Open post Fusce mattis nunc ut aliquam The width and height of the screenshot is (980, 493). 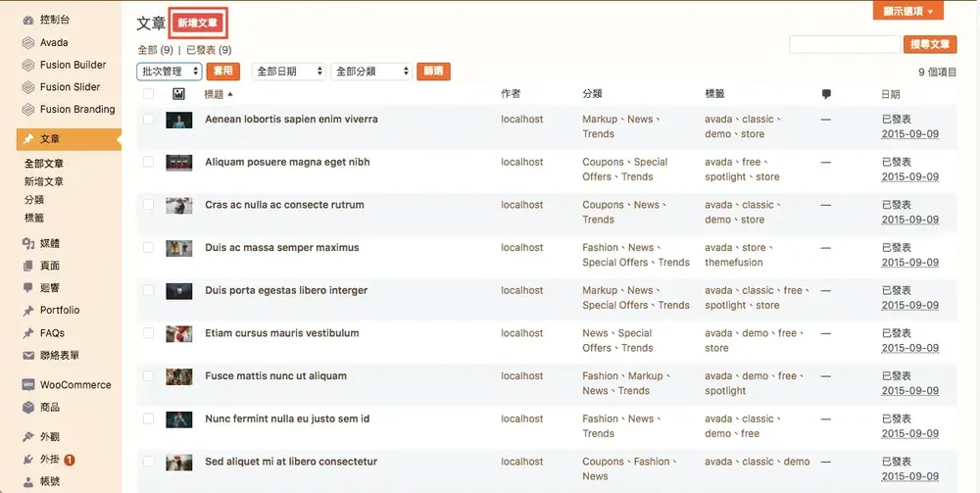(x=275, y=376)
